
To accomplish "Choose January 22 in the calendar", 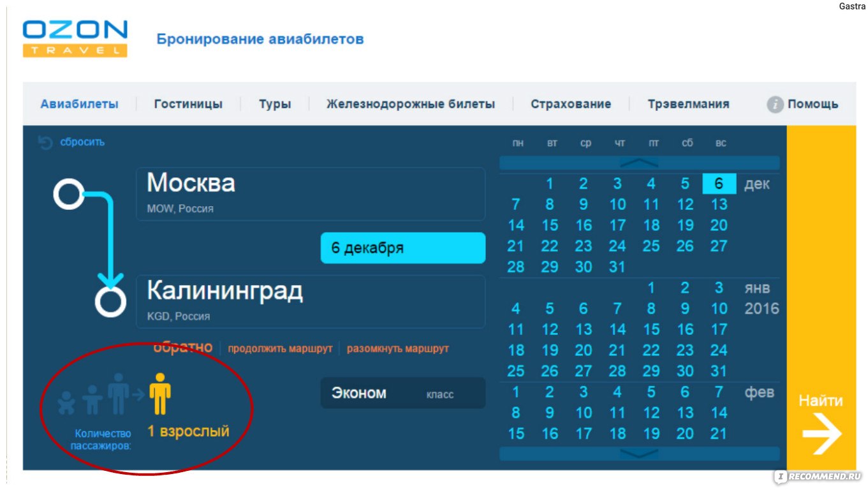I will [x=651, y=350].
